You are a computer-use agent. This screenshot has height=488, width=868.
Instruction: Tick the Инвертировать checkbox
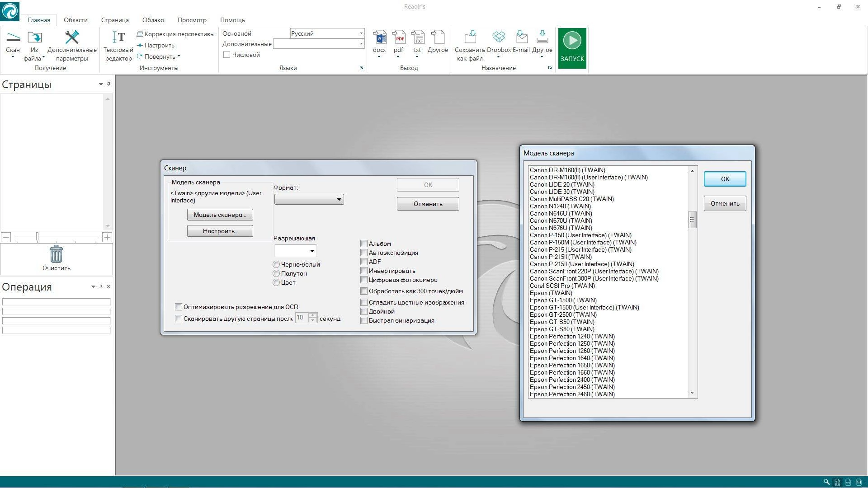[x=364, y=271]
